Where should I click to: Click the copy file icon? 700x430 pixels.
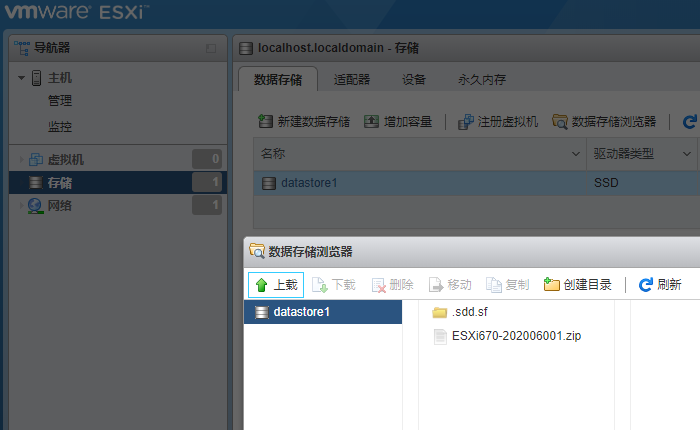click(494, 285)
